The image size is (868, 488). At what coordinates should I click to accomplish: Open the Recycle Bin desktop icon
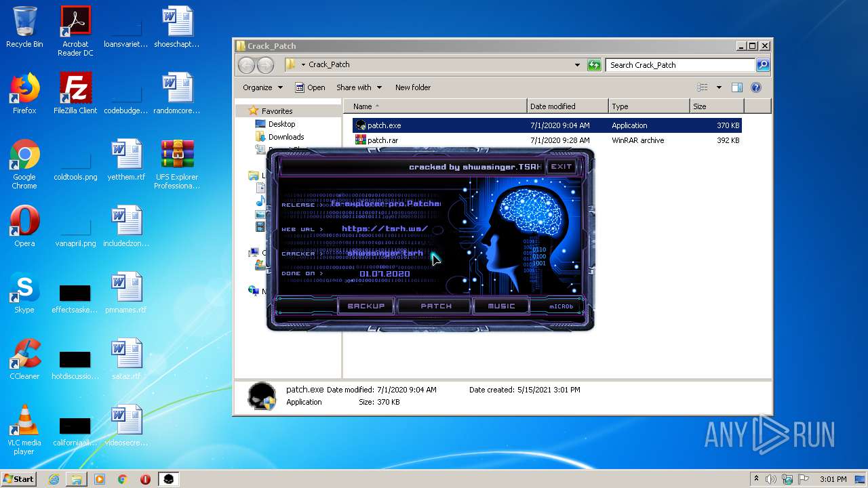coord(24,27)
